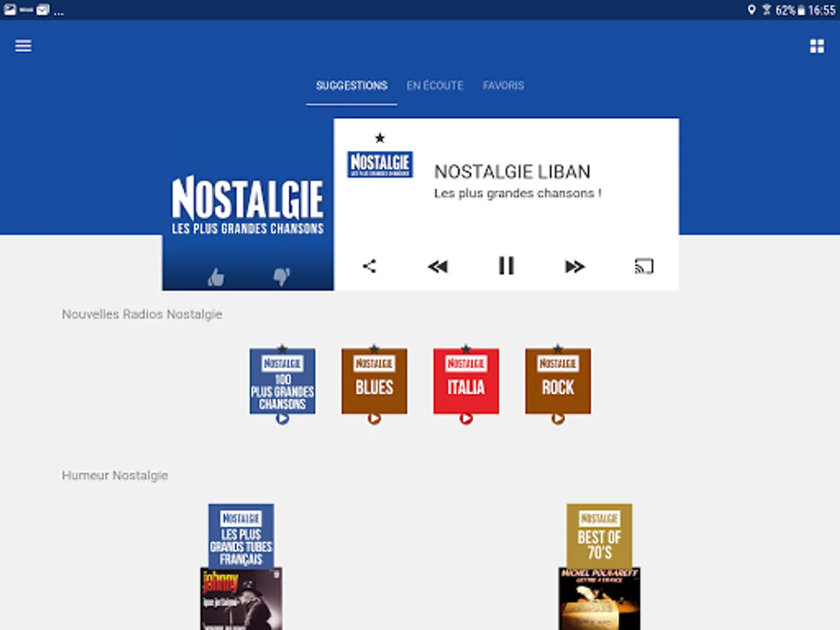Open the 100 Plus Grandes Chansons radio
The width and height of the screenshot is (840, 630).
[282, 381]
